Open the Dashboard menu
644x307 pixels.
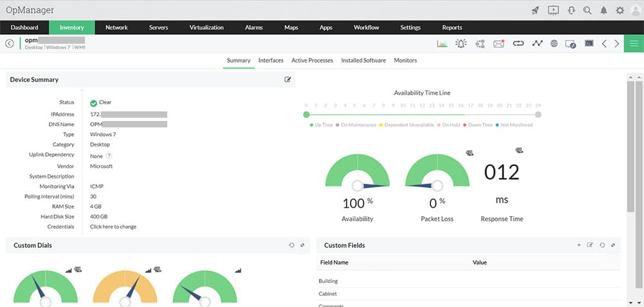pyautogui.click(x=24, y=28)
